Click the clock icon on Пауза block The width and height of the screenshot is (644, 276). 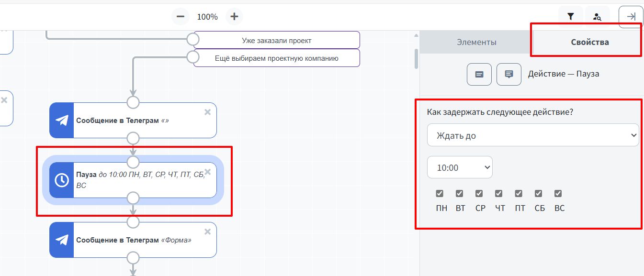click(x=62, y=180)
